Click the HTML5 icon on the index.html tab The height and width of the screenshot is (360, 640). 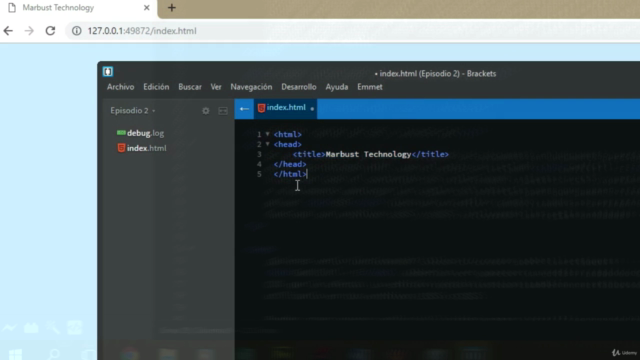click(x=261, y=108)
